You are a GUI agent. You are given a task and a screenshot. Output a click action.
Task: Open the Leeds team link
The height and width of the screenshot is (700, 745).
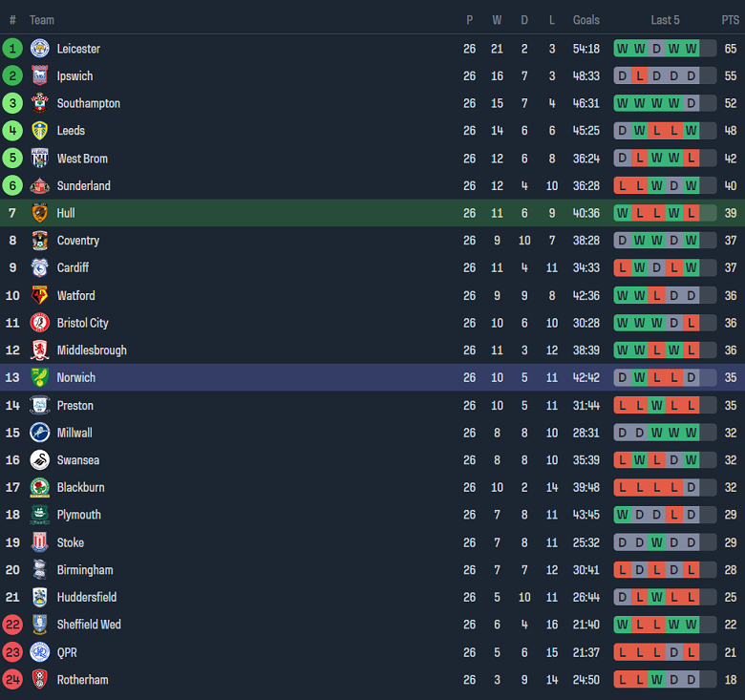click(71, 131)
